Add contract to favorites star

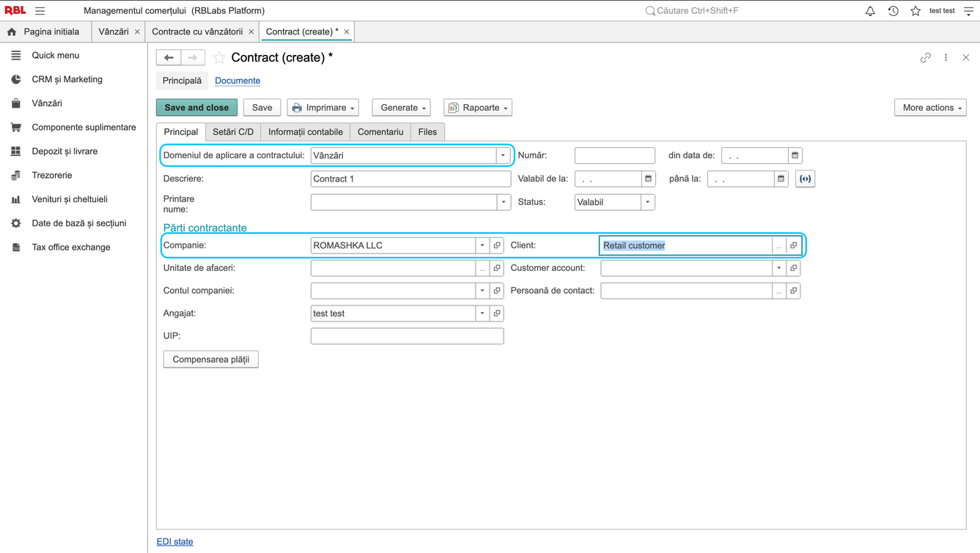point(219,58)
